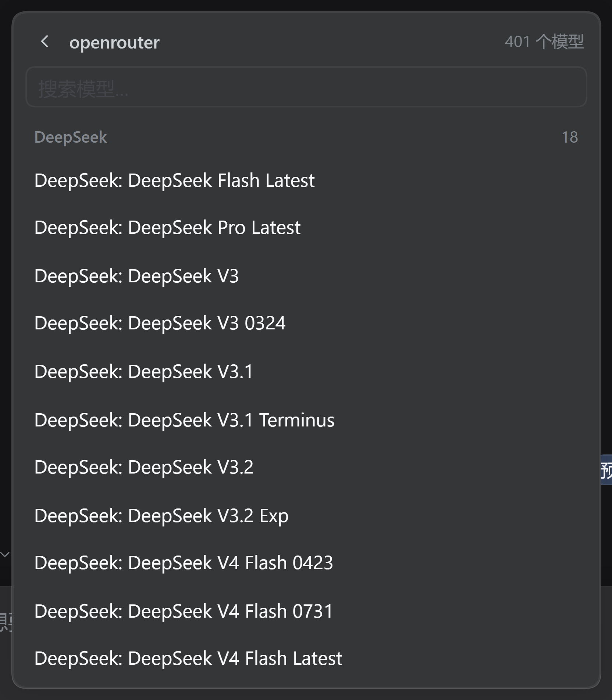Pick the DeepSeek V3.1 model

tap(306, 372)
